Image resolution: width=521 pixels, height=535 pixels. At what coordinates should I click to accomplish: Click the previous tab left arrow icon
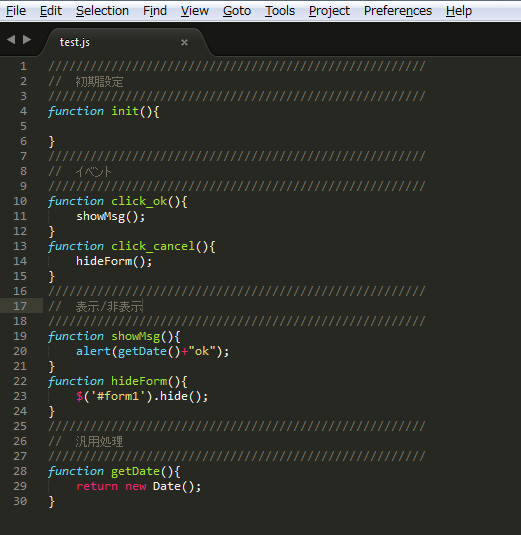[11, 40]
